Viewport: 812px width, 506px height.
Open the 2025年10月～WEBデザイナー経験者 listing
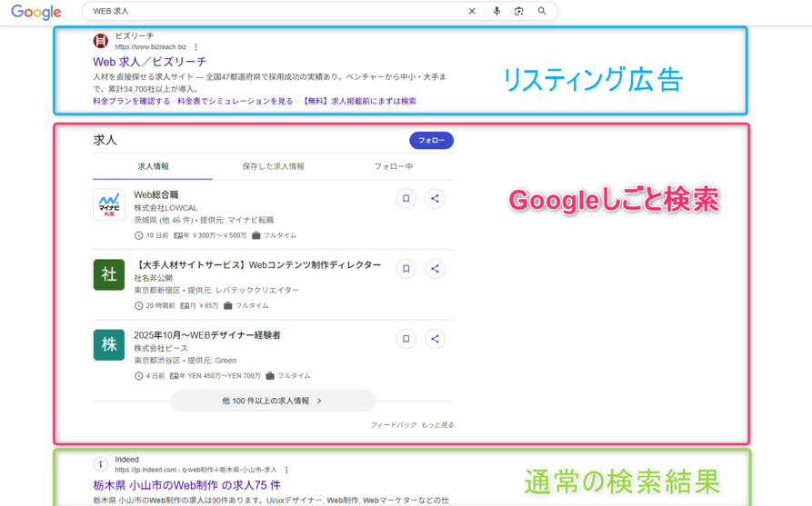pos(207,335)
